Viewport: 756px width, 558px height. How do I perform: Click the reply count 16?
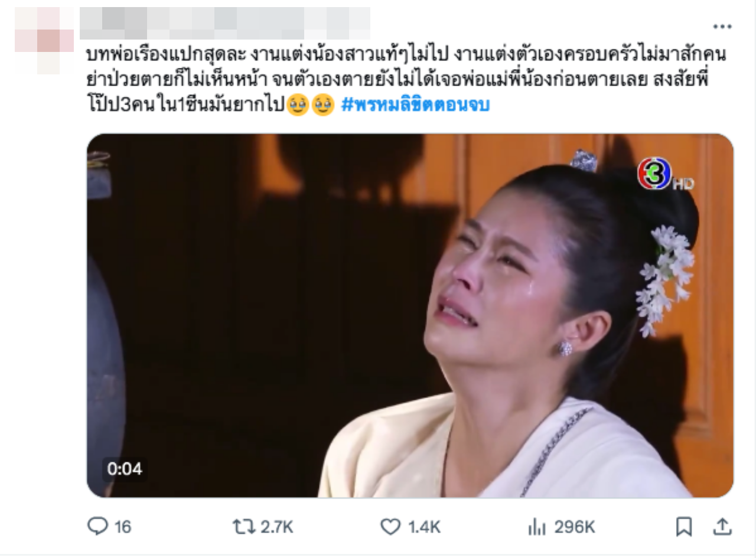point(122,527)
